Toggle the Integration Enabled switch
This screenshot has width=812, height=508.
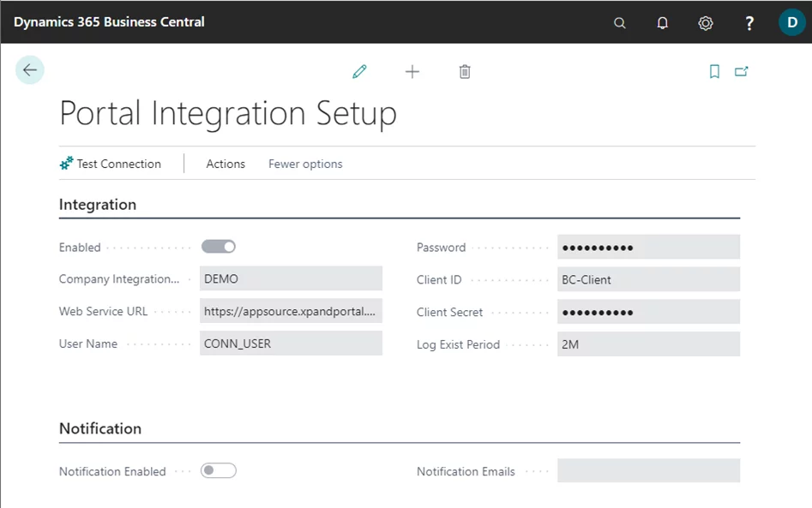pyautogui.click(x=219, y=247)
